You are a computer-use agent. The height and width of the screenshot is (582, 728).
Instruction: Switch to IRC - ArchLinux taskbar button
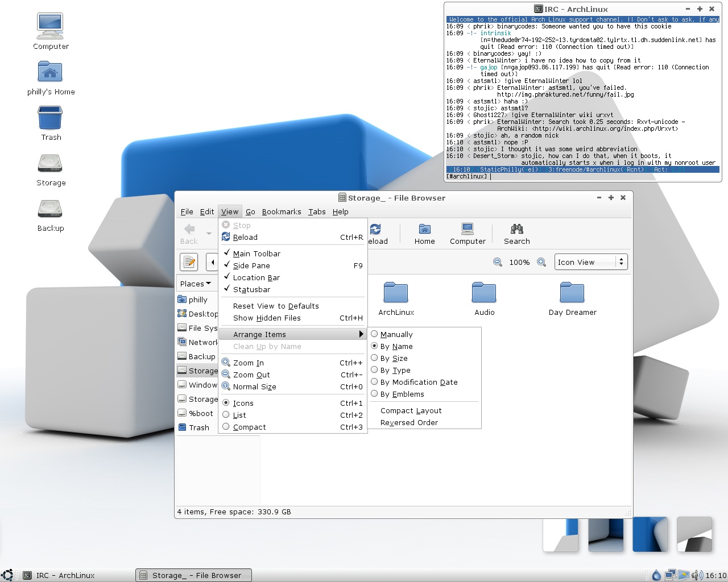[76, 575]
